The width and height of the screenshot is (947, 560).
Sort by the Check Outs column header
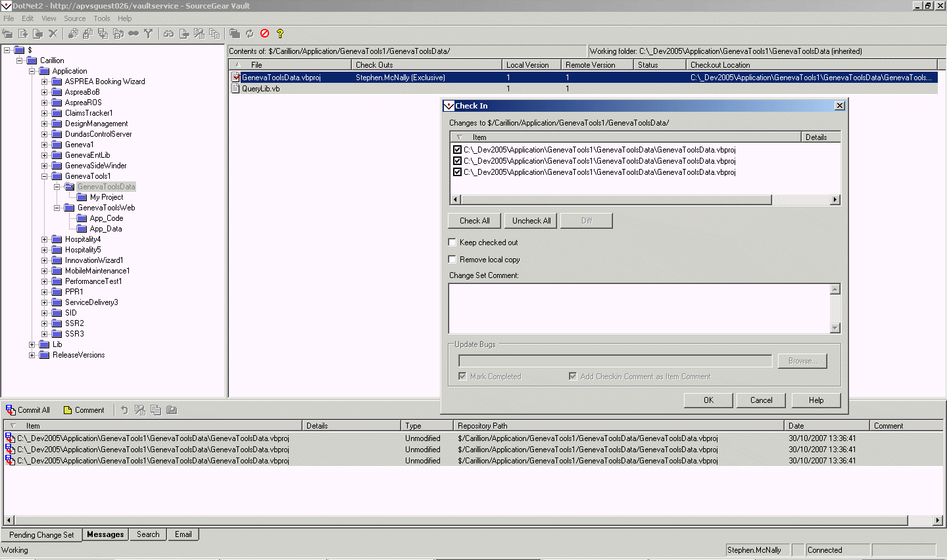427,65
